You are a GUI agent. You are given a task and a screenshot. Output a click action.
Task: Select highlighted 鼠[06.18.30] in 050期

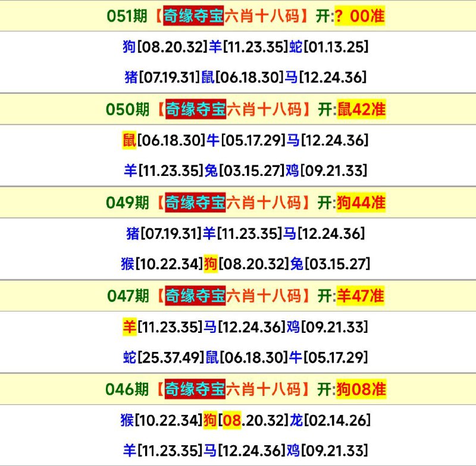164,140
